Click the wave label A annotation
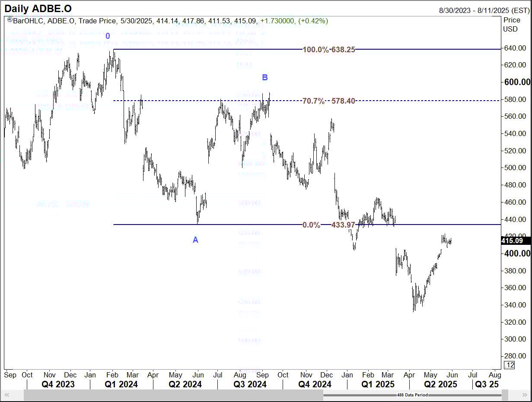 tap(195, 240)
